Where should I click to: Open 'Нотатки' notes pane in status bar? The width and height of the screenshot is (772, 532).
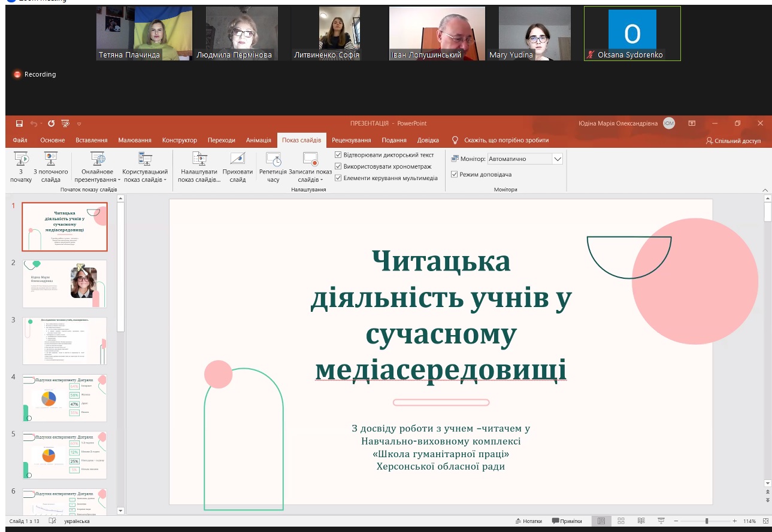click(x=528, y=521)
